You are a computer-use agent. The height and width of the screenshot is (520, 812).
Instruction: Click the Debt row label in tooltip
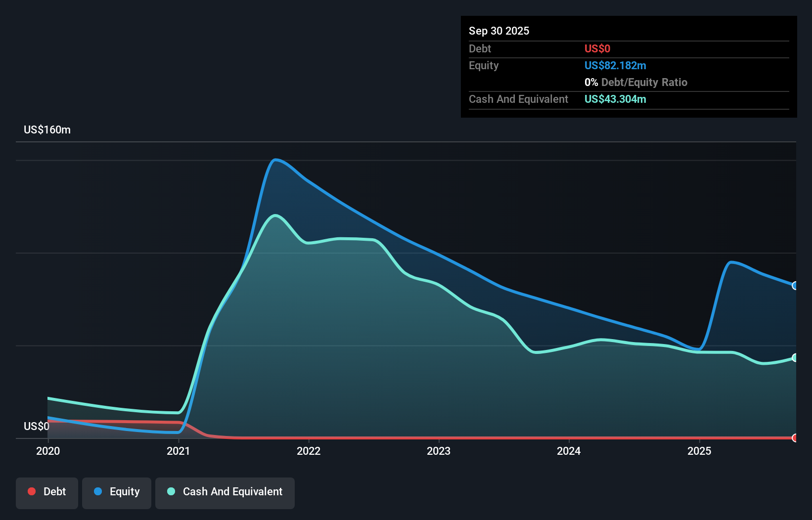480,48
